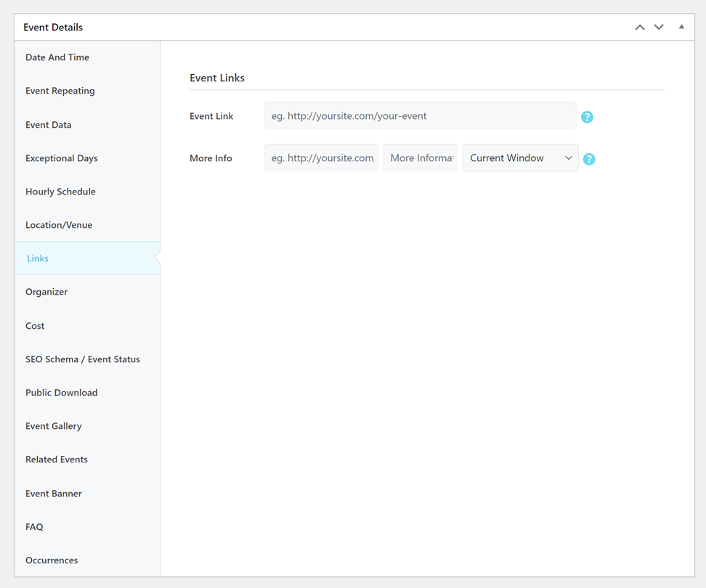Open the FAQ tab

click(x=34, y=527)
